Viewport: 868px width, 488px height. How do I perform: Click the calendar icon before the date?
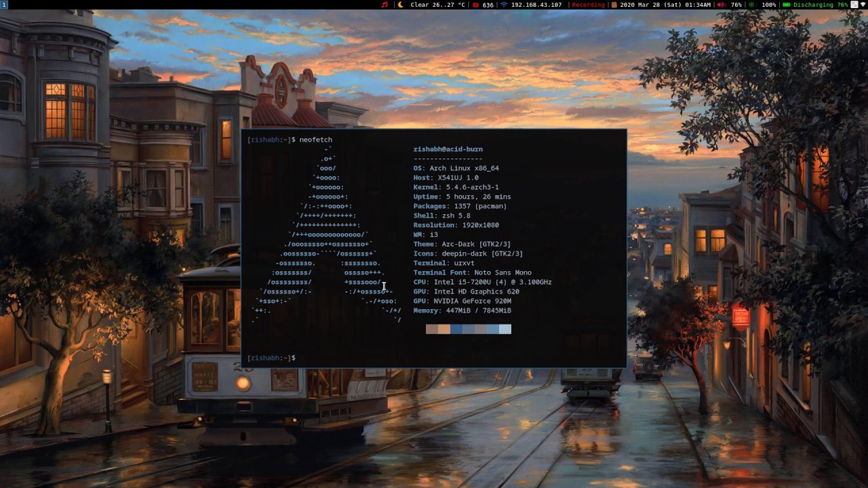coord(614,5)
